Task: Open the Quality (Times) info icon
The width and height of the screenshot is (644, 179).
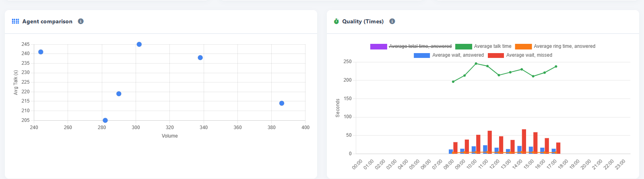Action: (392, 21)
